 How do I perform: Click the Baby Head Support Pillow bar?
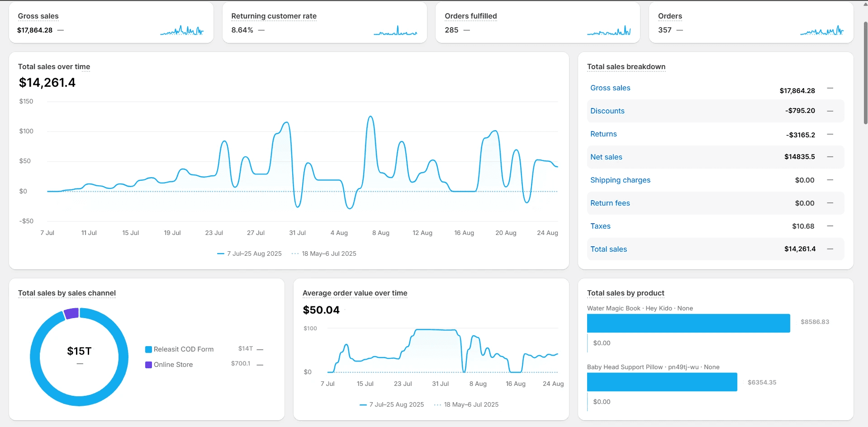click(x=662, y=382)
